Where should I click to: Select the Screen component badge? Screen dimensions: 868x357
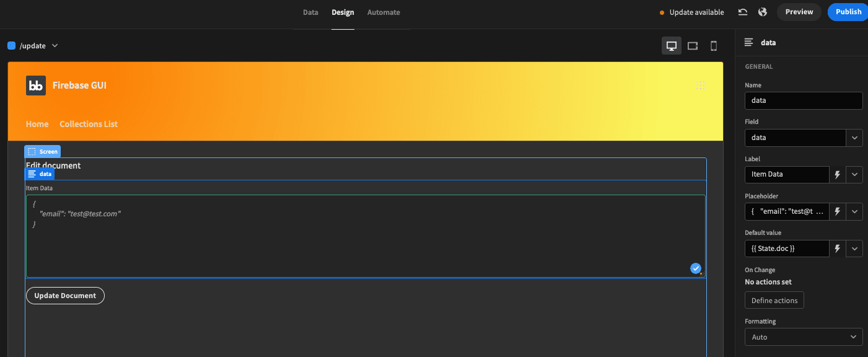[x=43, y=151]
